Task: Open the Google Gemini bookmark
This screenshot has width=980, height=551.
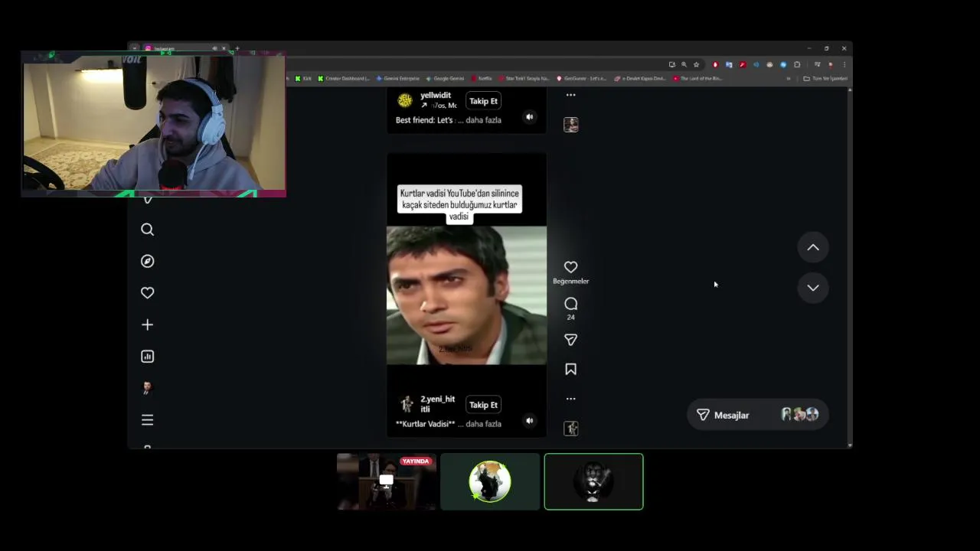Action: pos(445,78)
